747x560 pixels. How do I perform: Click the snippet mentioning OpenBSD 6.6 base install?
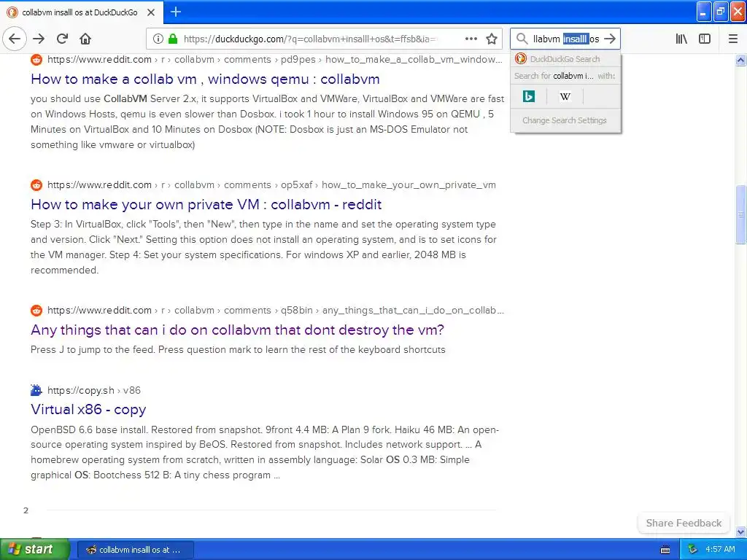264,452
